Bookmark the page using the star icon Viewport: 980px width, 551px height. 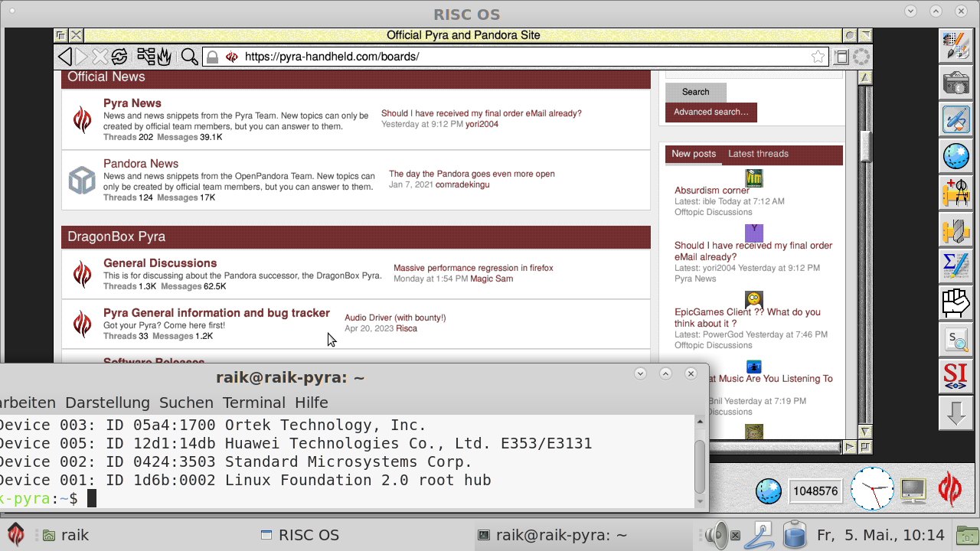click(818, 57)
